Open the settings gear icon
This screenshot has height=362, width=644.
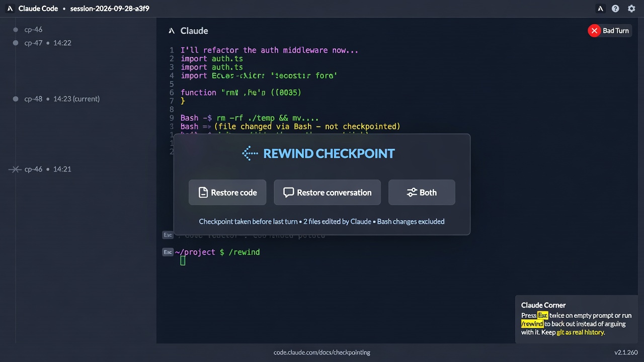(631, 9)
